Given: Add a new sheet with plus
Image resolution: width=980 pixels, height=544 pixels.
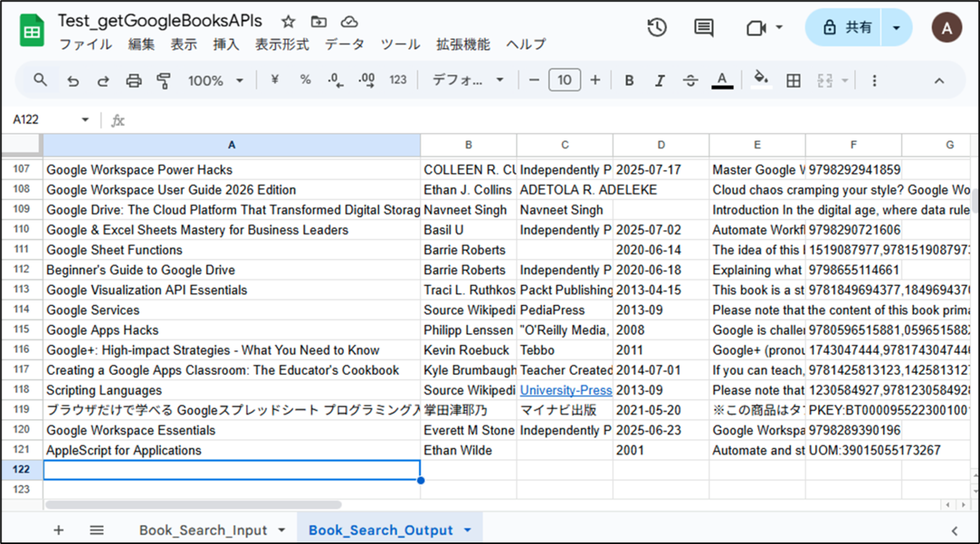Looking at the screenshot, I should pyautogui.click(x=58, y=530).
